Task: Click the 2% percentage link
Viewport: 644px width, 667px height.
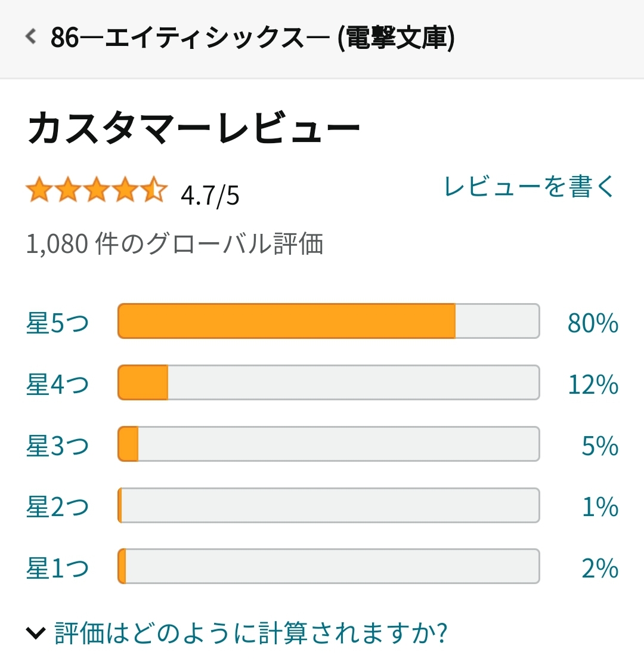Action: [x=600, y=568]
